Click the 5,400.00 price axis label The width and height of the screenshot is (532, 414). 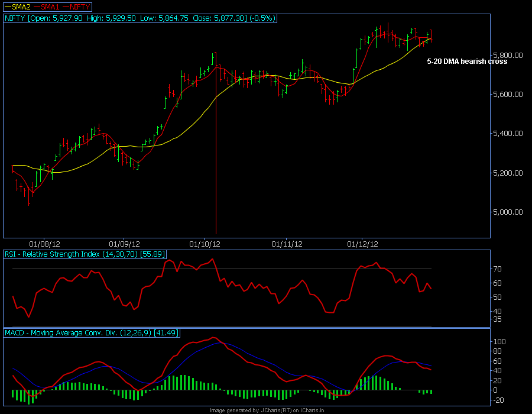pos(507,134)
